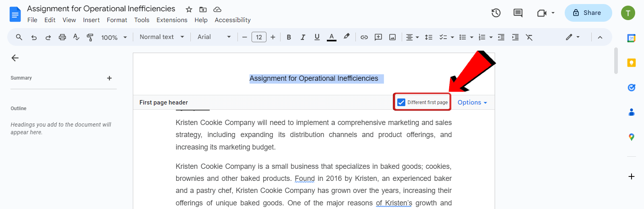The width and height of the screenshot is (644, 209).
Task: Toggle bold formatting
Action: pyautogui.click(x=289, y=37)
